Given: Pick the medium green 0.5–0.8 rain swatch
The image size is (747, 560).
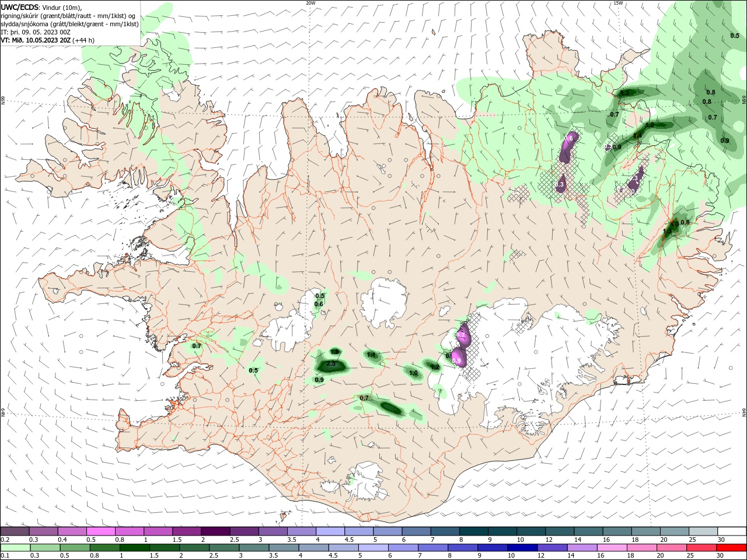Looking at the screenshot, I should pos(75,548).
